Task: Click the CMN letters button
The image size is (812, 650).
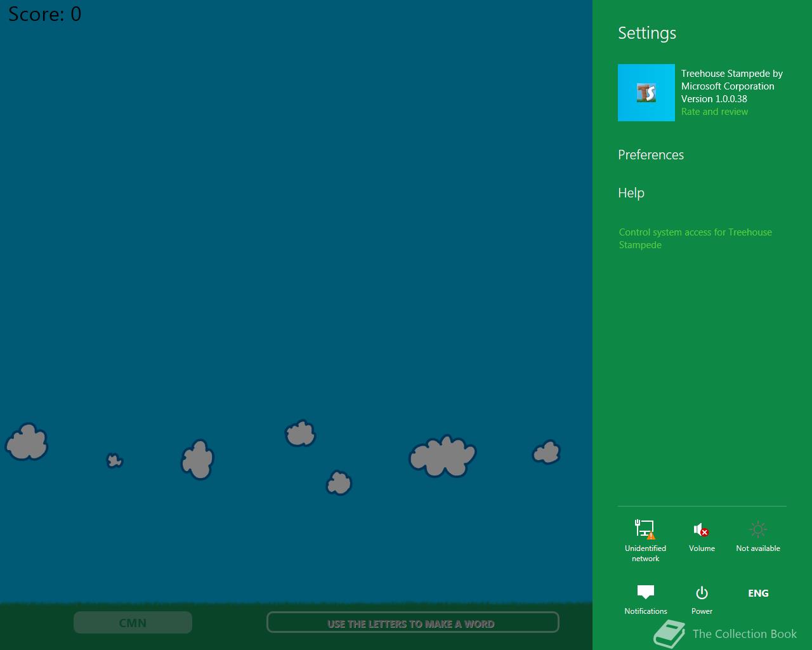Action: pyautogui.click(x=133, y=623)
